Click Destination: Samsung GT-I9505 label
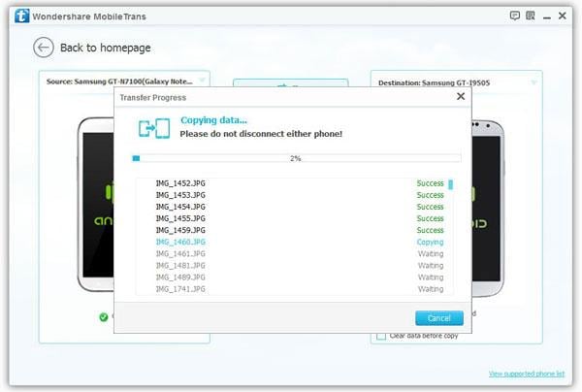 click(434, 82)
